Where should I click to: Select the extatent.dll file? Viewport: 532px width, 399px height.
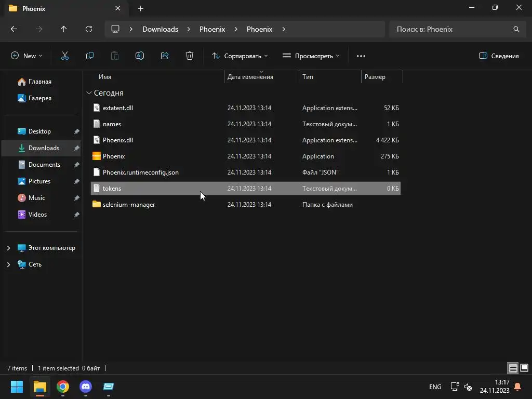coord(246,108)
